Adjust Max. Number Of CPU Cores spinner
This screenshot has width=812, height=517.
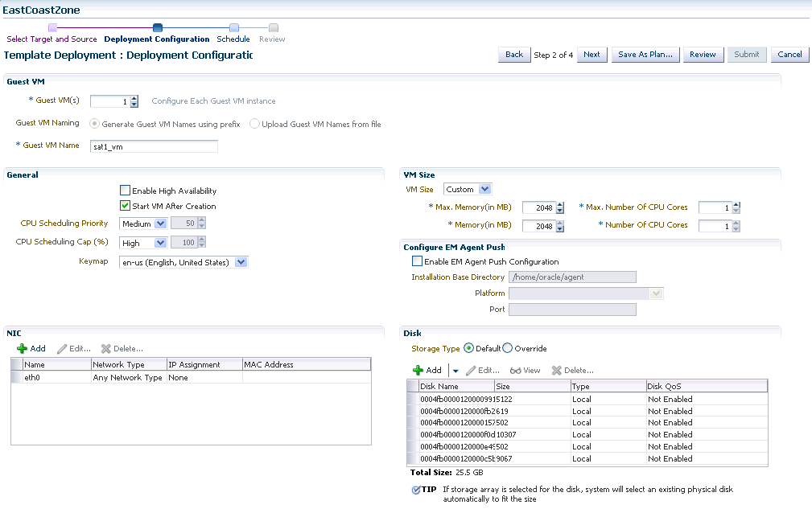(736, 208)
